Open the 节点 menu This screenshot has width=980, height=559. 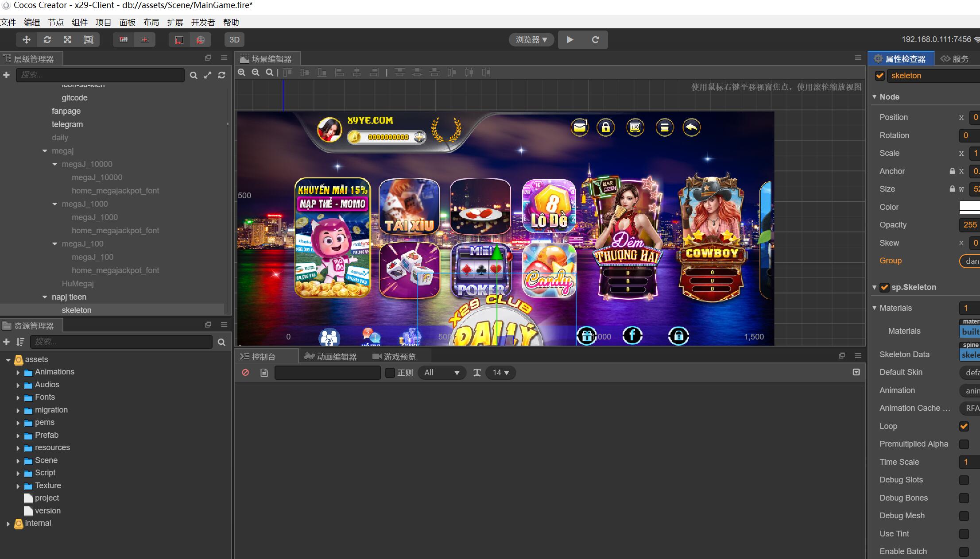tap(56, 22)
